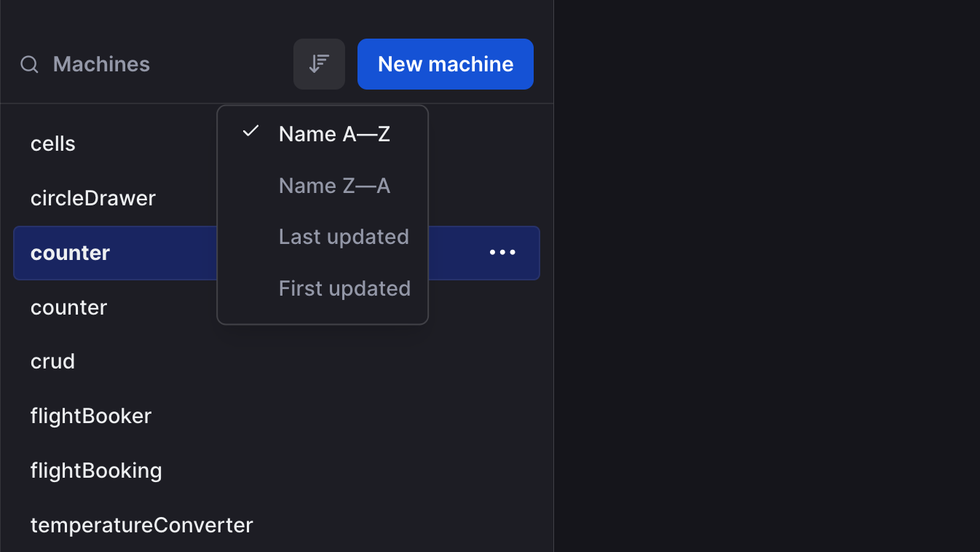The width and height of the screenshot is (980, 552).
Task: Click the checkmark beside Name A—Z
Action: tap(250, 133)
